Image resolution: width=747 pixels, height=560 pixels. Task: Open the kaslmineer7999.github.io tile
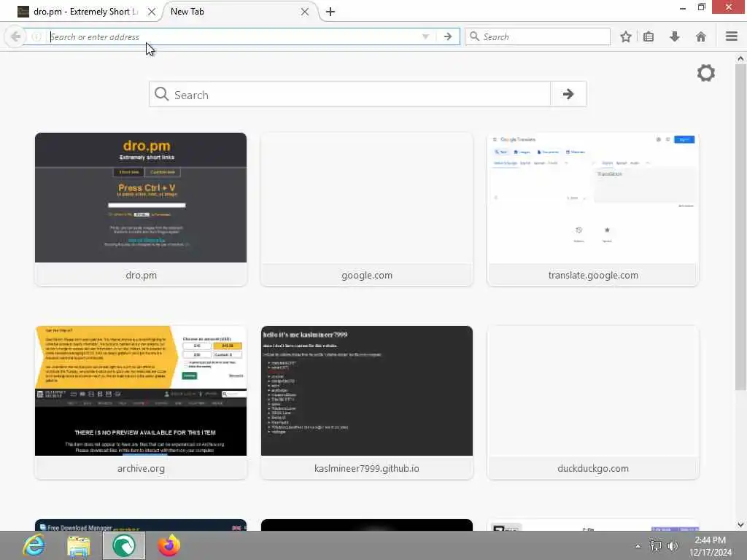367,402
